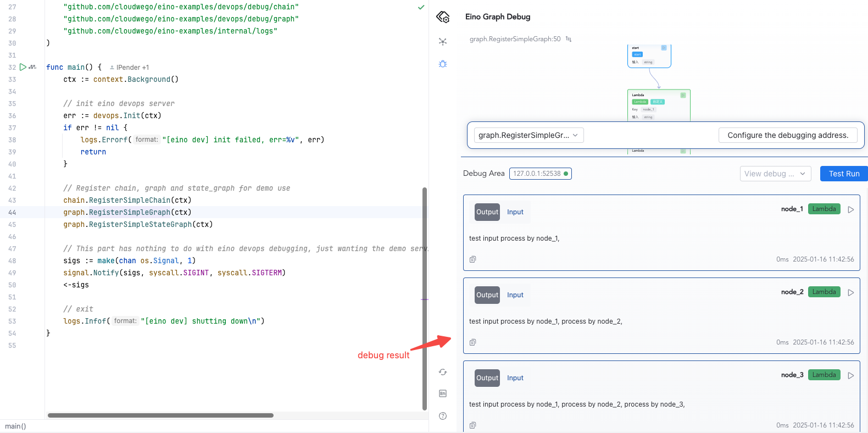Select the Output tab for node_2
The height and width of the screenshot is (433, 868).
(487, 295)
